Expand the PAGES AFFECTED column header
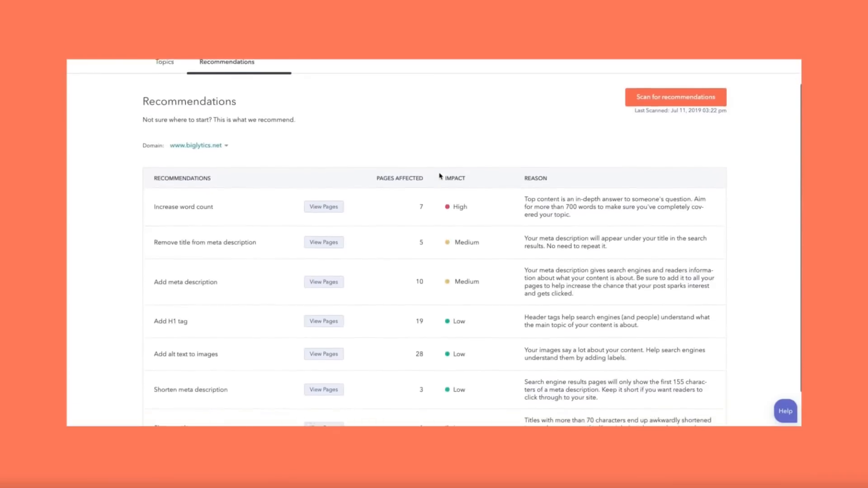This screenshot has height=488, width=868. pyautogui.click(x=400, y=178)
